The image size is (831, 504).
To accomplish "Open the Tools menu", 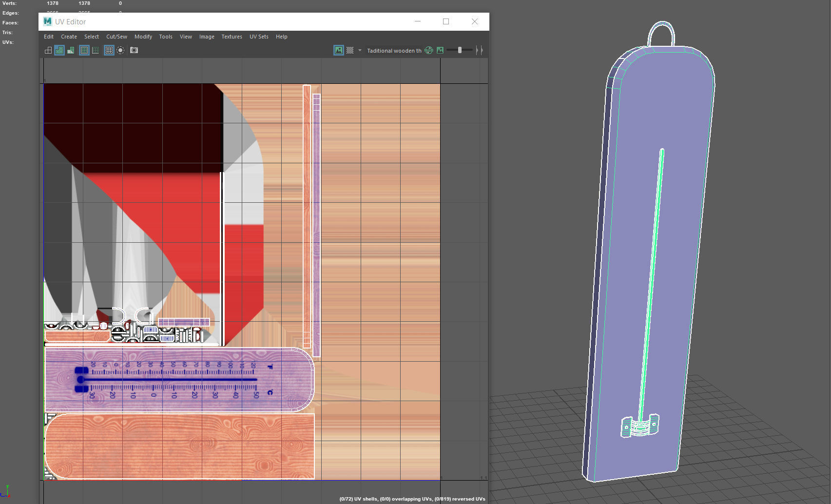I will coord(166,37).
